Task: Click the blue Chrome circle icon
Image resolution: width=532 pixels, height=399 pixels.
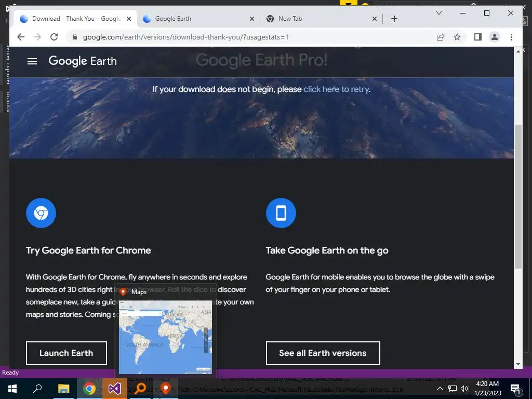Action: tap(41, 213)
